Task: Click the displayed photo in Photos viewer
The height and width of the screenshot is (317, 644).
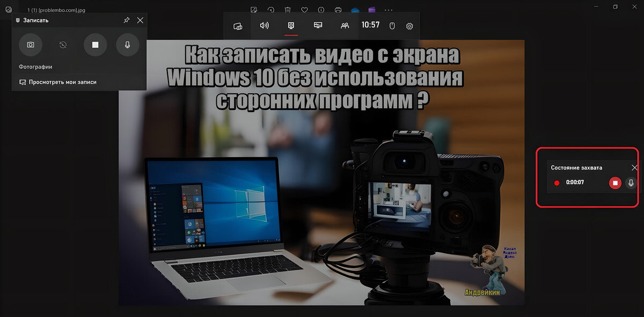Action: [321, 172]
